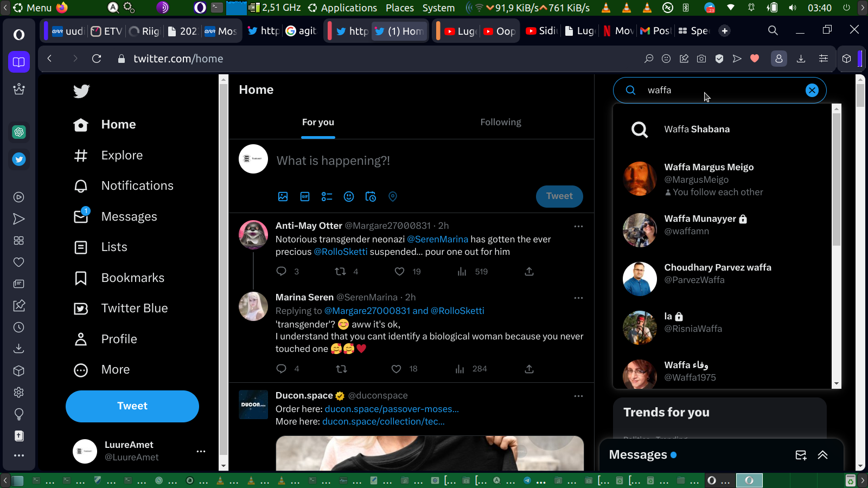
Task: Expand the Messages drawer
Action: 822,455
